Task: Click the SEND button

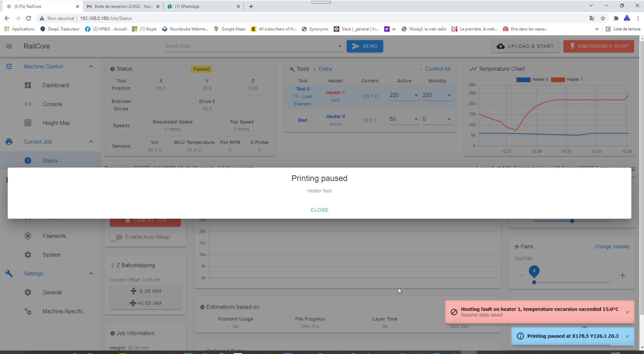Action: 365,46
